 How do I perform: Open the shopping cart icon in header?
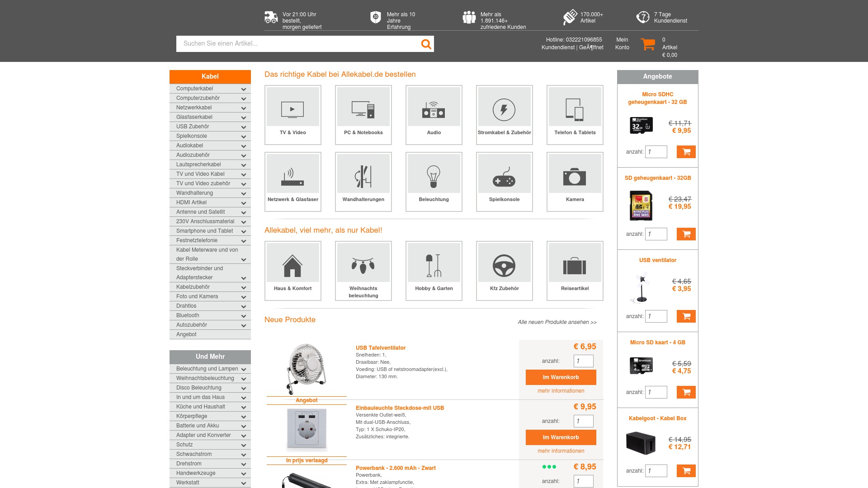pos(648,44)
